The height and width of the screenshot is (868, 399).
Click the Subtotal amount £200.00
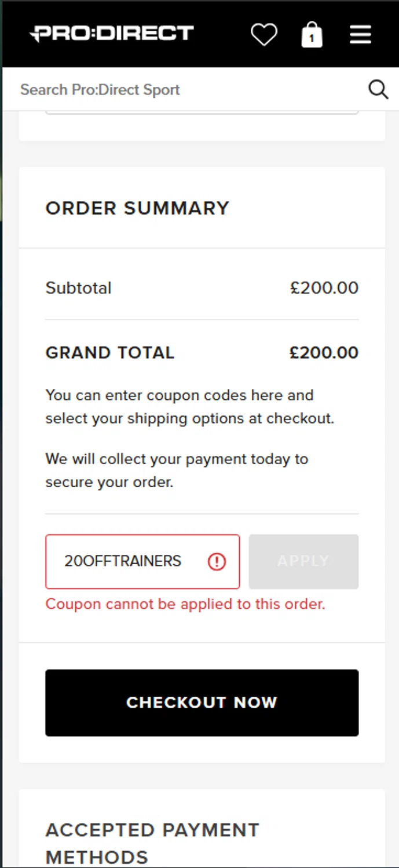click(324, 288)
